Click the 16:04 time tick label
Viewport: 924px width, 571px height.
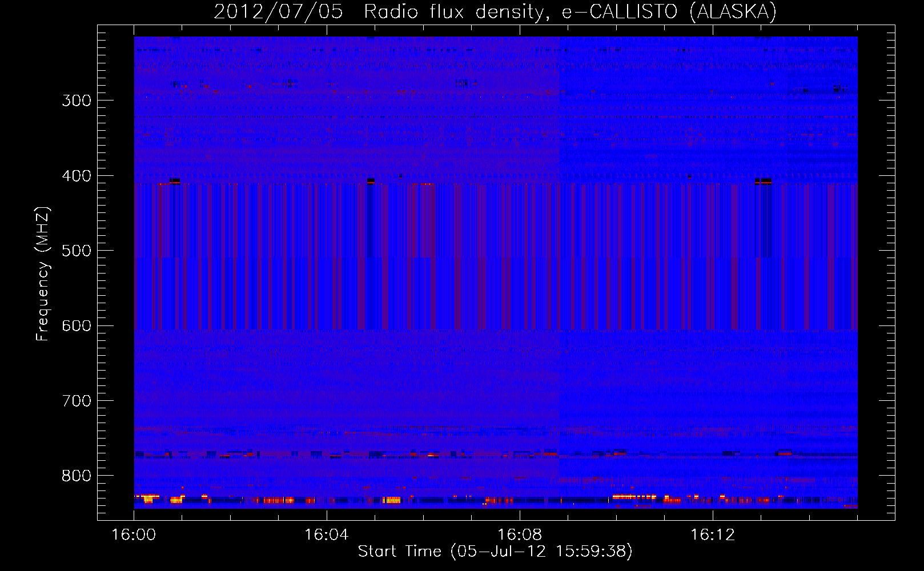(x=327, y=535)
